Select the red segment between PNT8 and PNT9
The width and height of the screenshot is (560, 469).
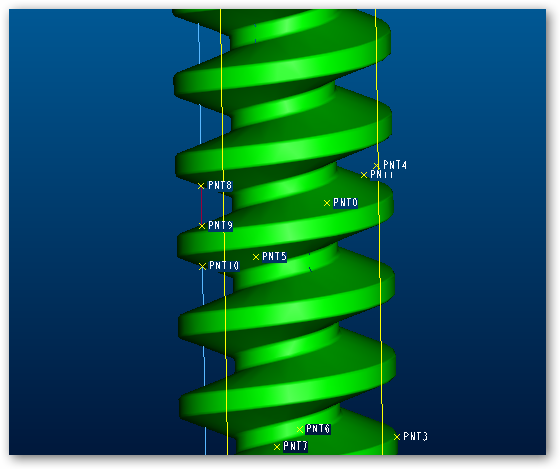[x=201, y=206]
